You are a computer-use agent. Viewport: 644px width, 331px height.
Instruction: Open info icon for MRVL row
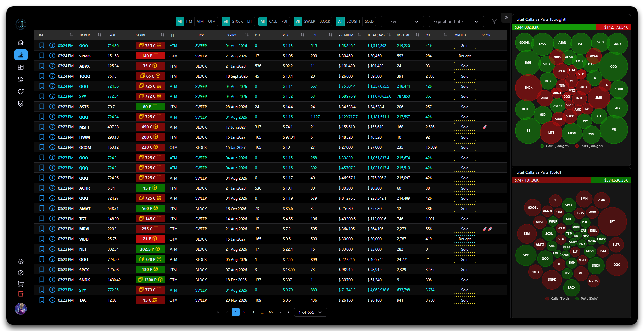[52, 229]
